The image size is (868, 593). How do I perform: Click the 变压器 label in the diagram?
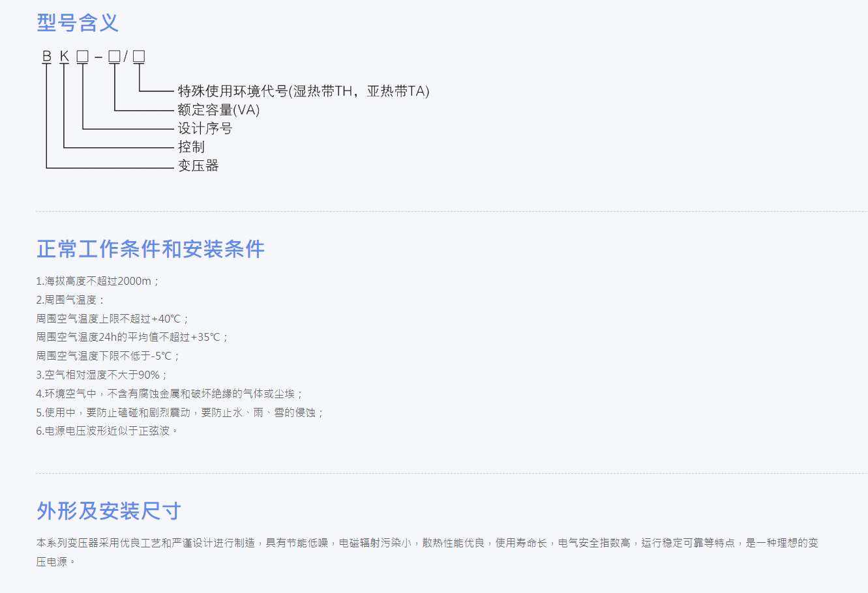pyautogui.click(x=198, y=166)
